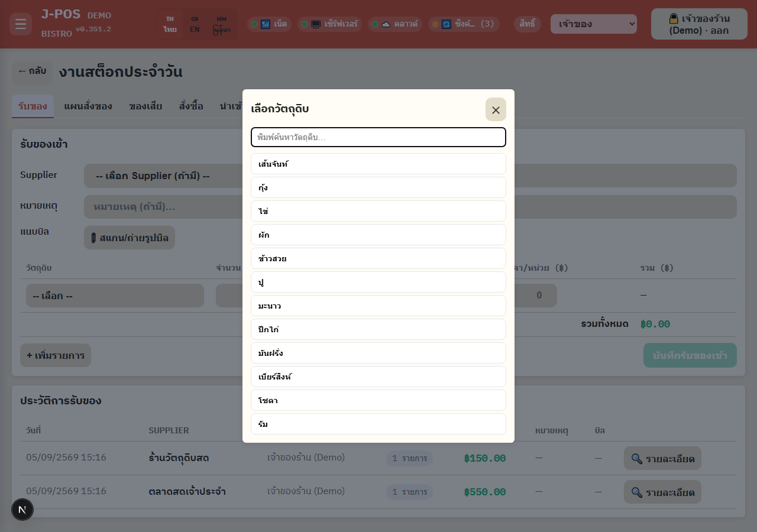Viewport: 757px width, 532px height.
Task: Switch language to Myanmar (MM)
Action: point(222,24)
